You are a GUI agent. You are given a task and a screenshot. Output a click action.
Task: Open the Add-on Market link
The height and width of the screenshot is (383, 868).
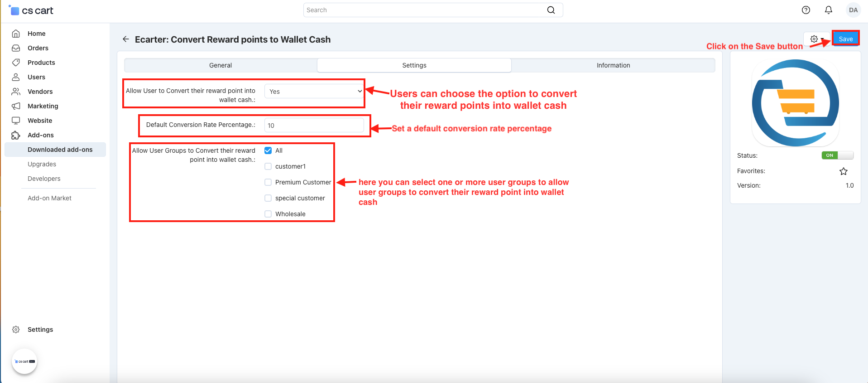pyautogui.click(x=49, y=198)
